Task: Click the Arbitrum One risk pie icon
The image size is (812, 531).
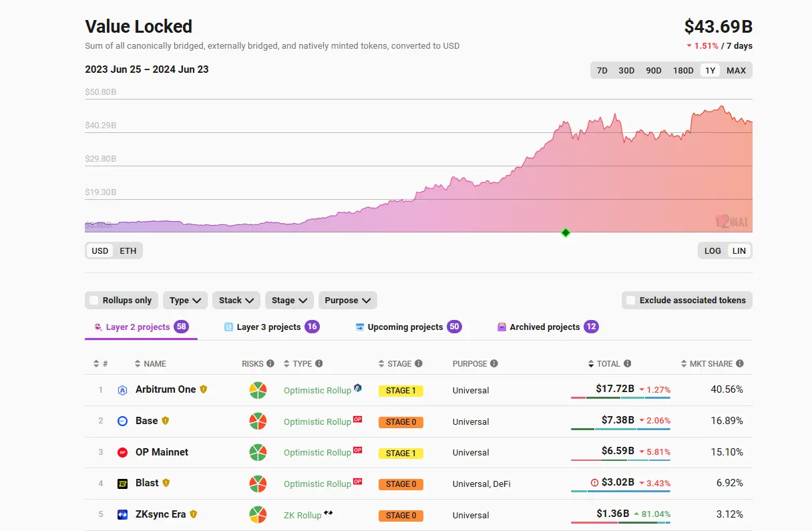Action: (x=258, y=390)
